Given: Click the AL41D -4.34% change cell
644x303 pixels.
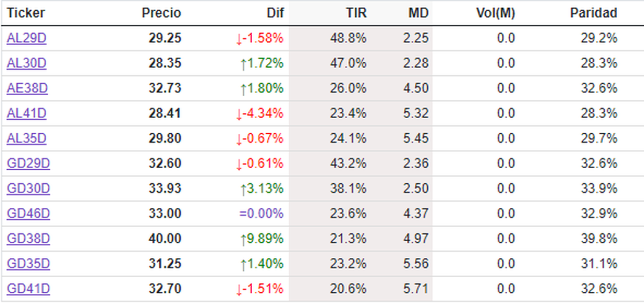Looking at the screenshot, I should (259, 113).
